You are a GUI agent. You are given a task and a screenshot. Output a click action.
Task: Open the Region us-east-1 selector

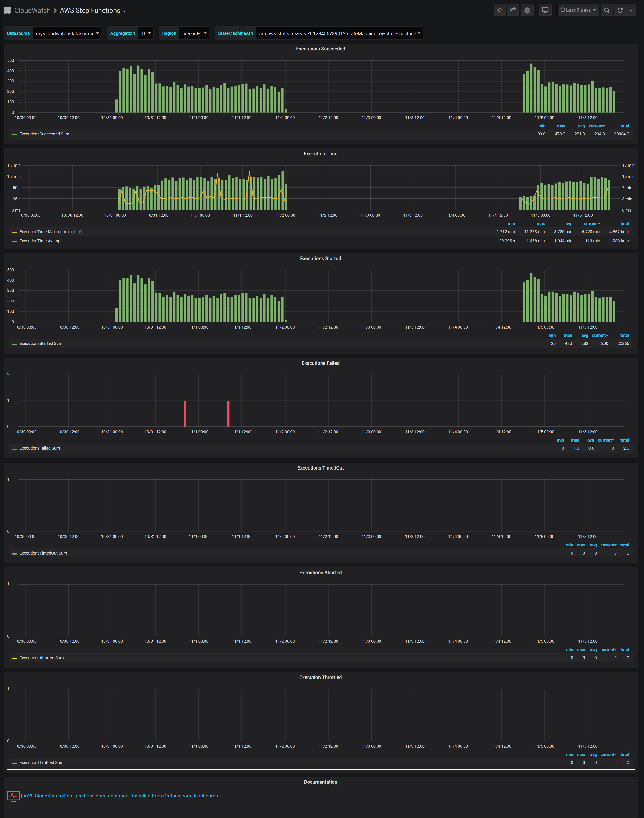194,33
